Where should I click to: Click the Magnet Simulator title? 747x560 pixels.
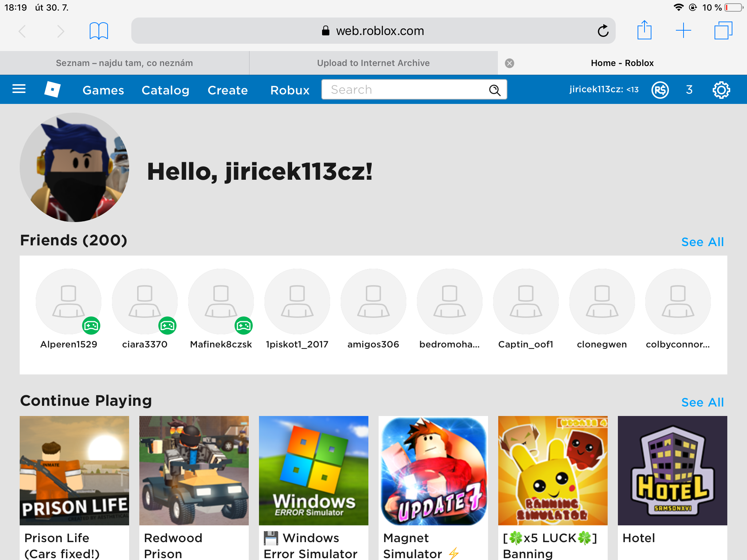coord(421,546)
